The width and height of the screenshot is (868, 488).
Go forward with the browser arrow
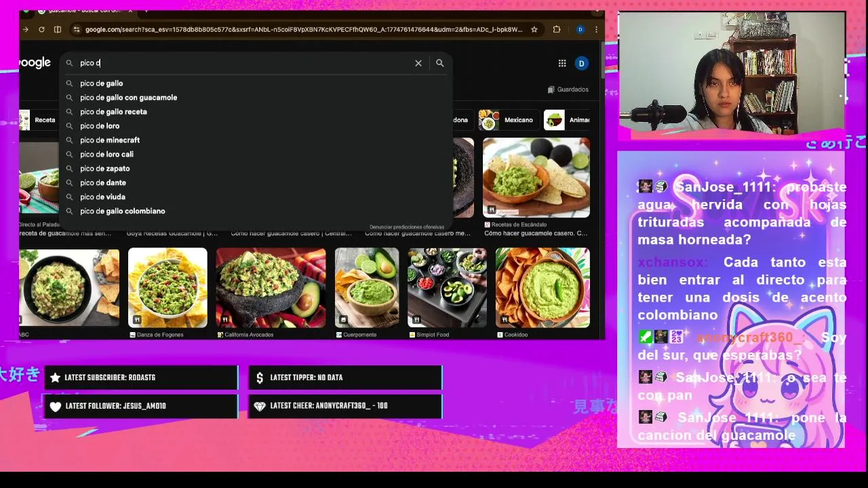(x=25, y=29)
